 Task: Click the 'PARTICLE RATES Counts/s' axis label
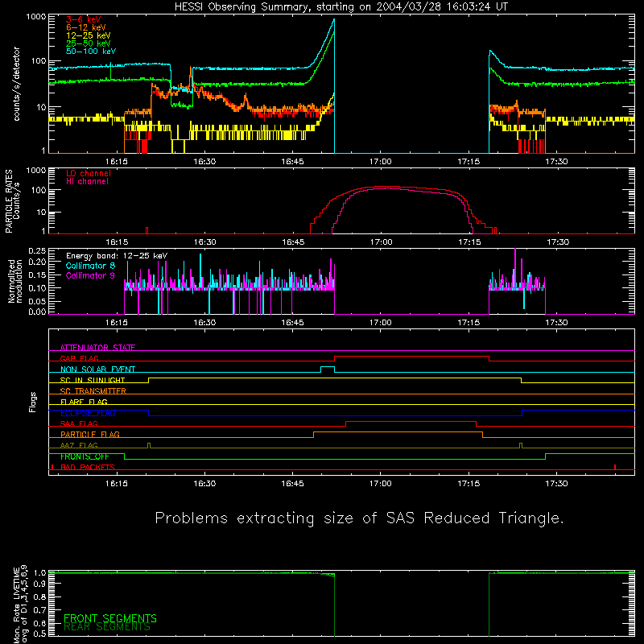[x=12, y=201]
